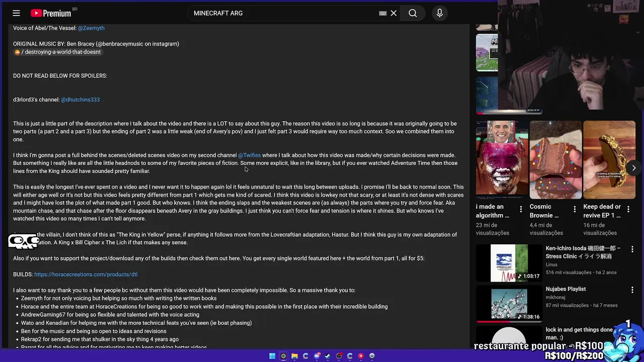The image size is (644, 362).
Task: Play the glitter-face 'i made an algorithm' Short
Action: (x=502, y=160)
